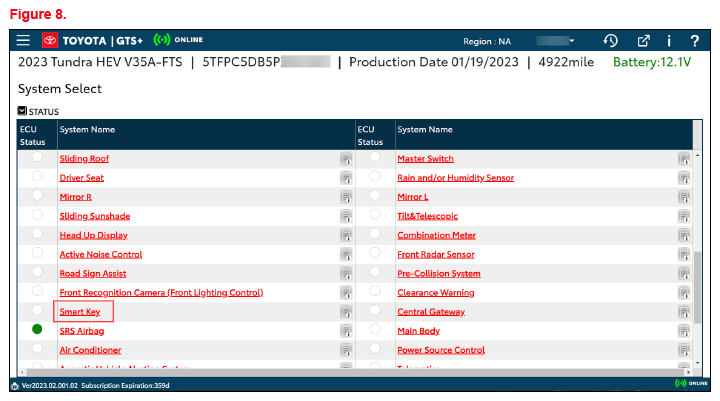
Task: Open Sliding Sunshade system
Action: pos(95,216)
